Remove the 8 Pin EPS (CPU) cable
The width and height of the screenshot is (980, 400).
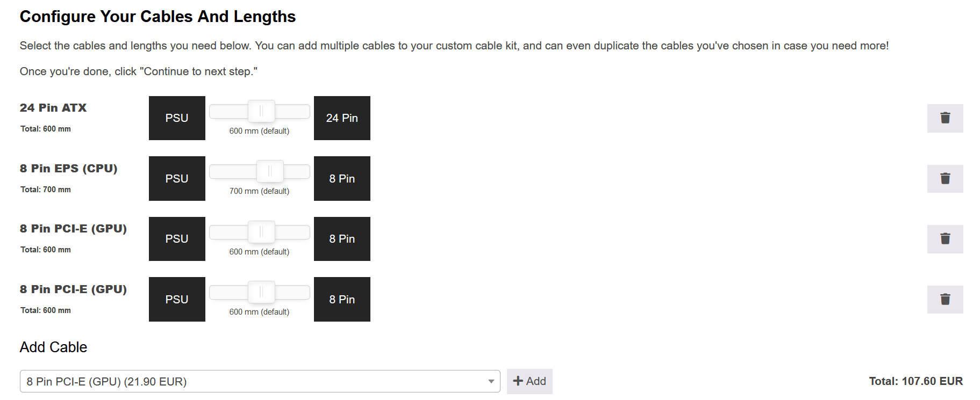point(945,178)
